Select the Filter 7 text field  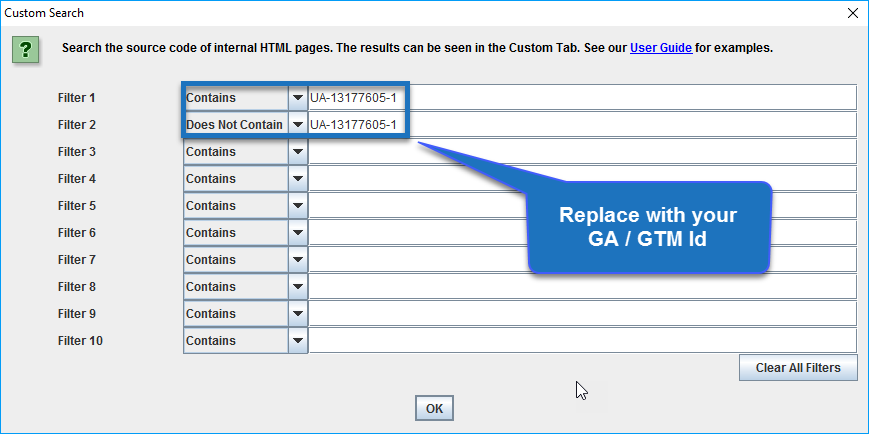pos(582,260)
